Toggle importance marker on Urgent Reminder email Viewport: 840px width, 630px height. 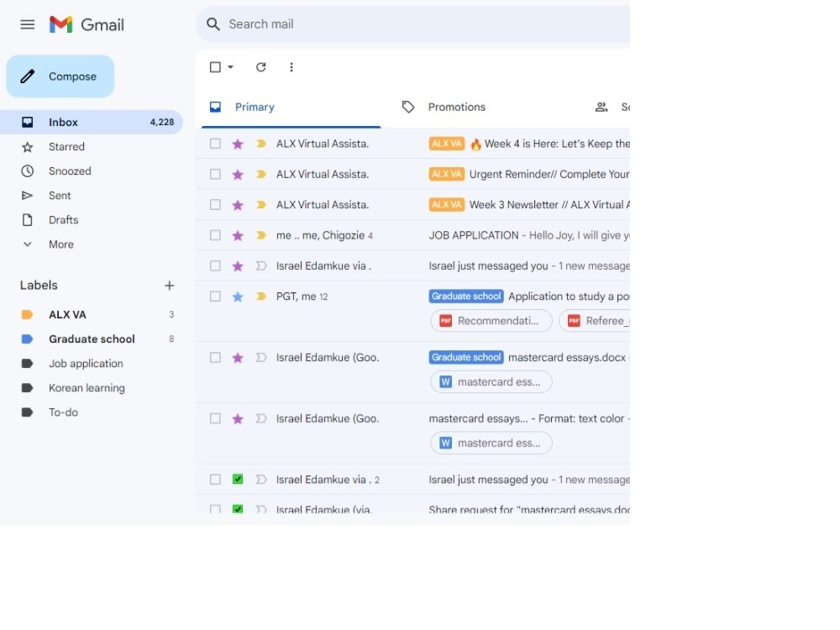coord(261,174)
